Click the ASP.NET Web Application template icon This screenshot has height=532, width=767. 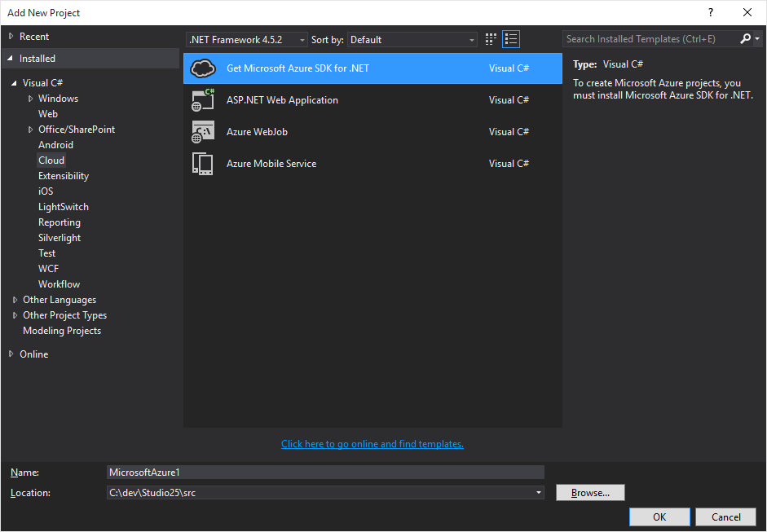(x=202, y=100)
